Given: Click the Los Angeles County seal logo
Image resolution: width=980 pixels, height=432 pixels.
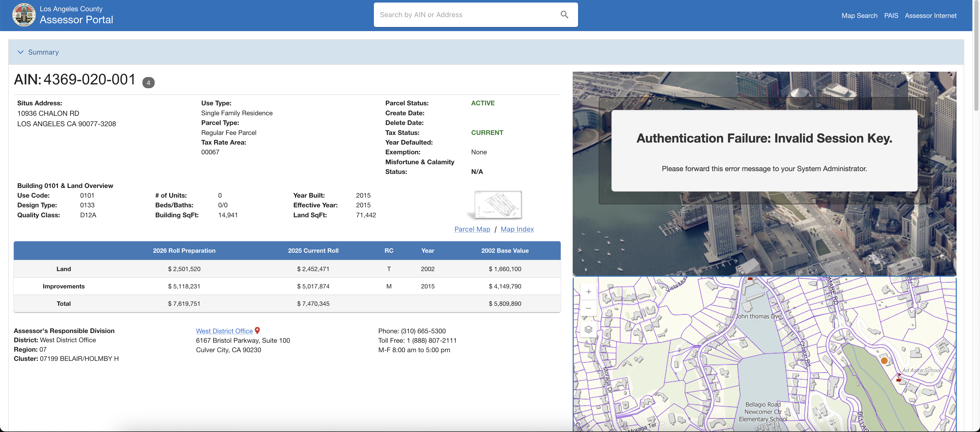Looking at the screenshot, I should tap(24, 15).
